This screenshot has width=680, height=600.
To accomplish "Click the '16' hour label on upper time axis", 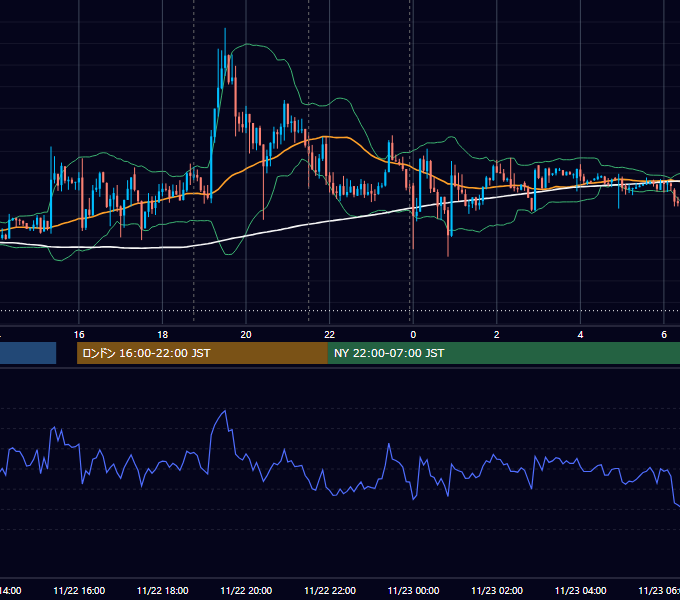I will tap(79, 335).
